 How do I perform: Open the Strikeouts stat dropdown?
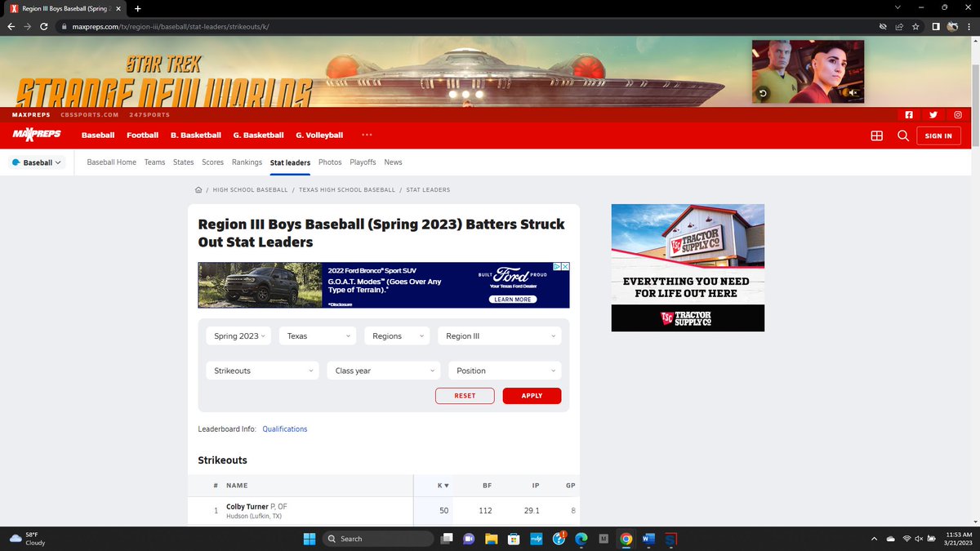(x=261, y=371)
